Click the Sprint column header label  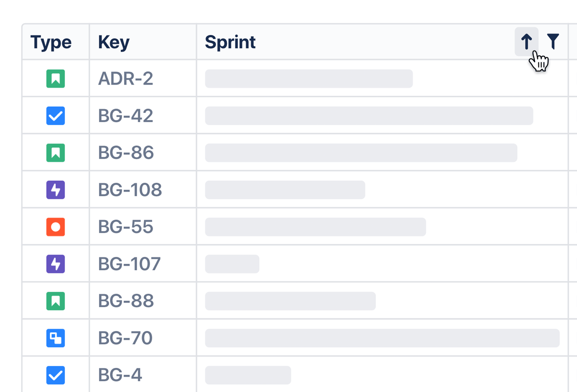click(x=230, y=42)
